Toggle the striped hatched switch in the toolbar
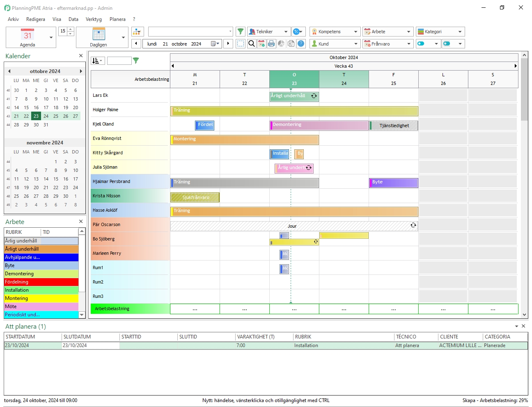Image resolution: width=532 pixels, height=407 pixels. click(x=447, y=43)
